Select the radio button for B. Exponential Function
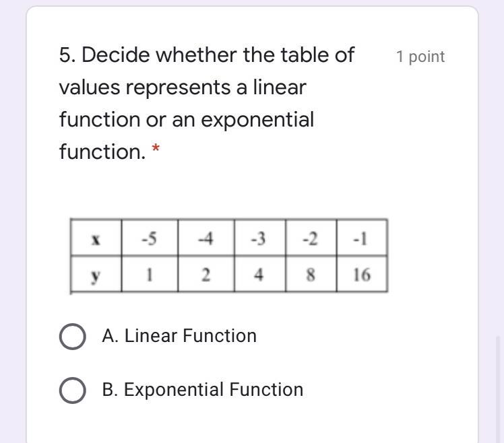This screenshot has width=504, height=443. (72, 390)
